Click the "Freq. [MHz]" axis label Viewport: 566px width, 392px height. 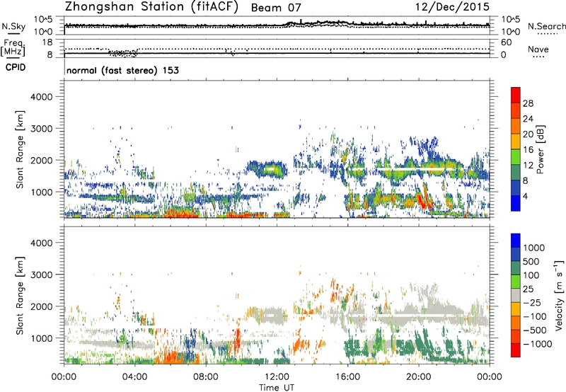pos(13,47)
